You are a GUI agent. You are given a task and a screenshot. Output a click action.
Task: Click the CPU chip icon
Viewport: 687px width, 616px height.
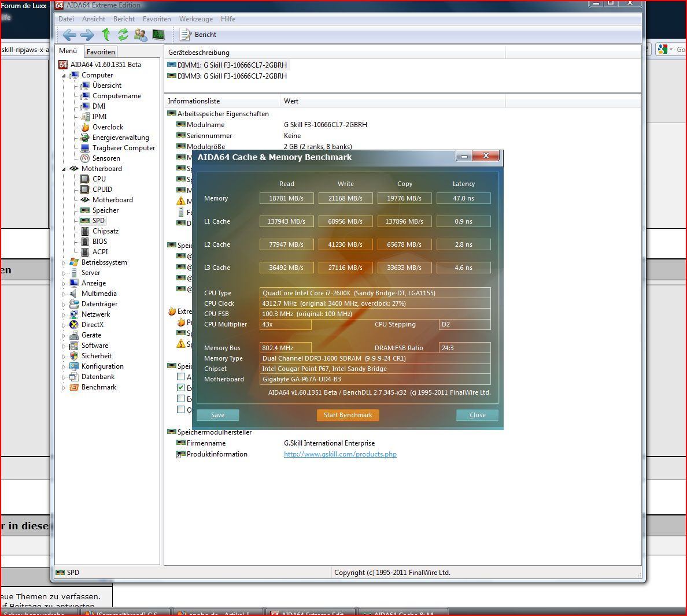coord(85,179)
